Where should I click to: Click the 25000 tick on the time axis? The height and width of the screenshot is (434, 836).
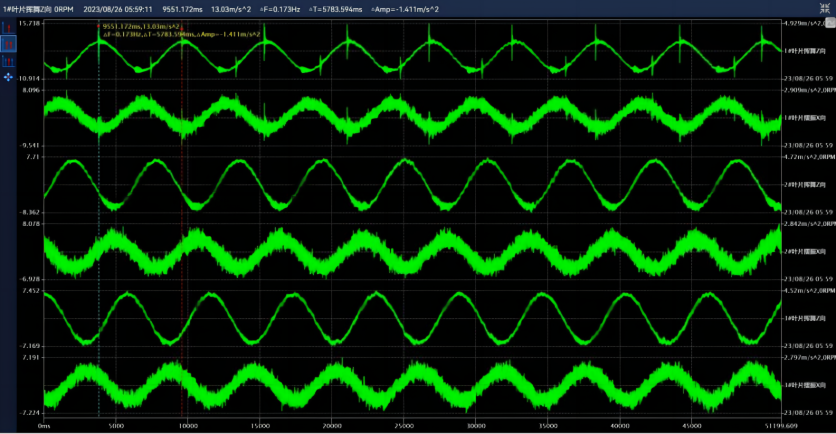point(404,426)
